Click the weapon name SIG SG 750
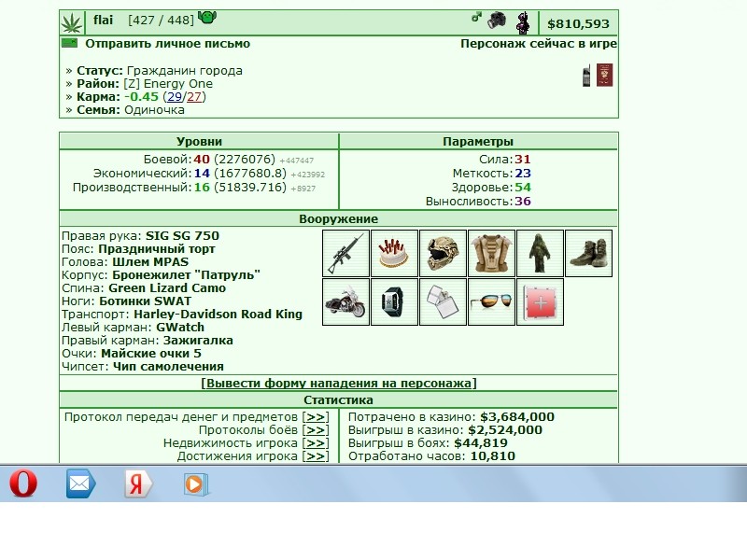This screenshot has width=747, height=560. click(182, 236)
